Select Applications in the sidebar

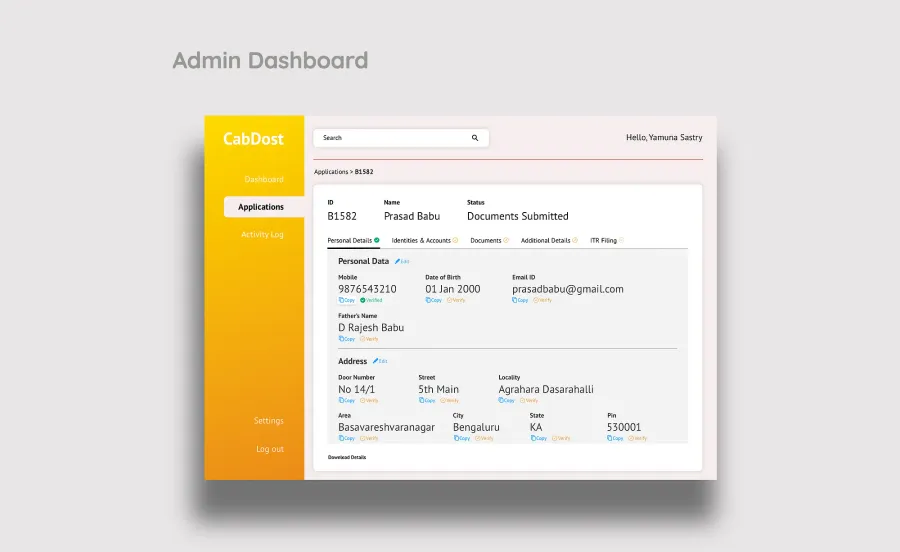264,207
